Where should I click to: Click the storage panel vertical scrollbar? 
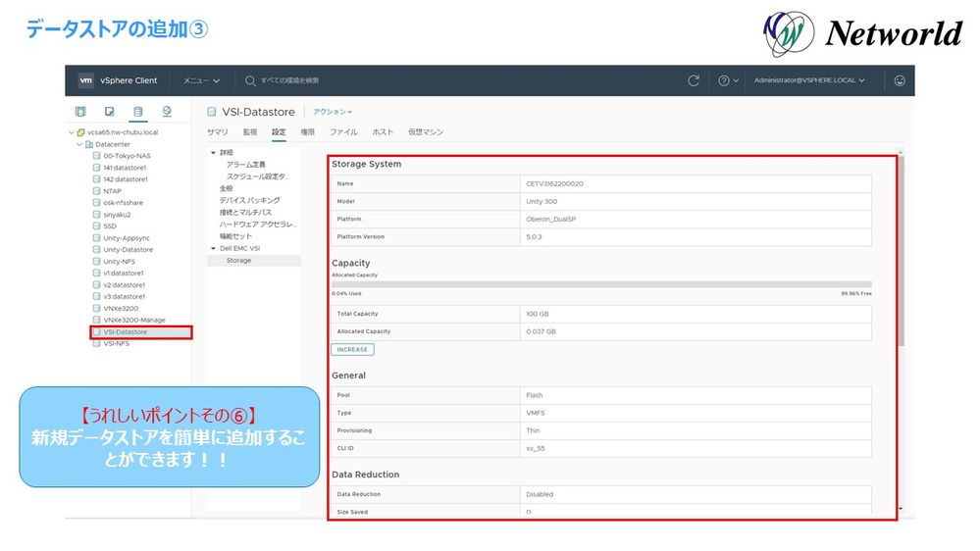point(901,251)
